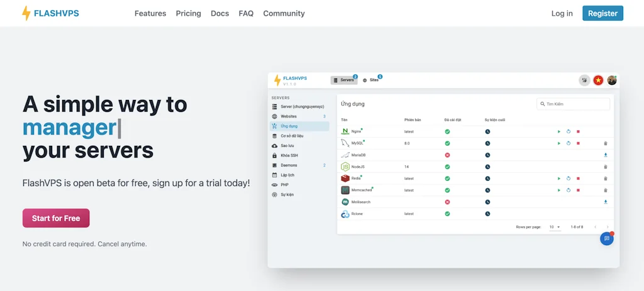The image size is (644, 291).
Task: Click the MariaDB last event clock icon
Action: pyautogui.click(x=487, y=155)
